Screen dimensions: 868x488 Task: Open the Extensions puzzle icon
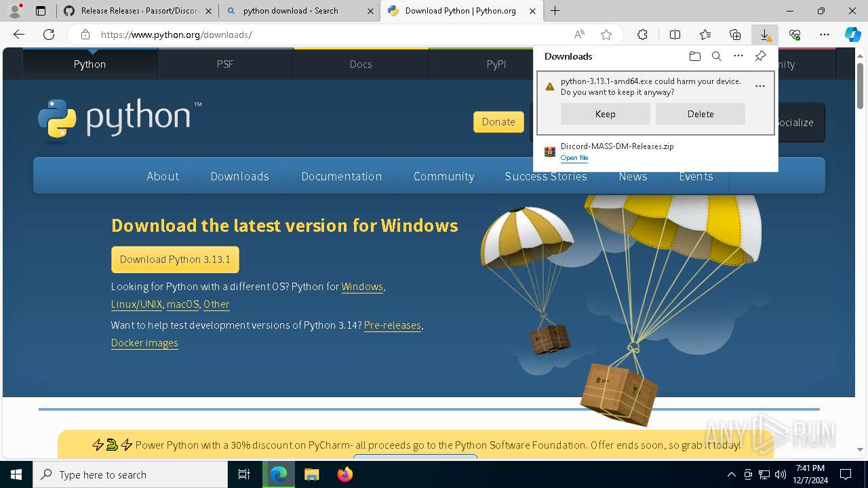(642, 35)
